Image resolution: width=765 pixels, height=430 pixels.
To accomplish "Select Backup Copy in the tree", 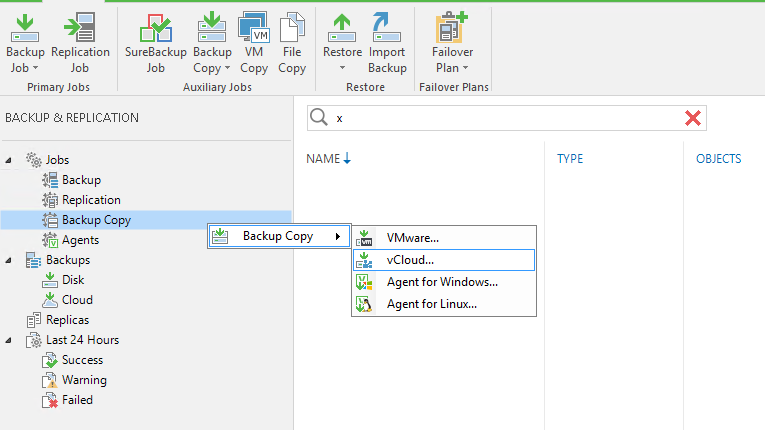I will (96, 220).
